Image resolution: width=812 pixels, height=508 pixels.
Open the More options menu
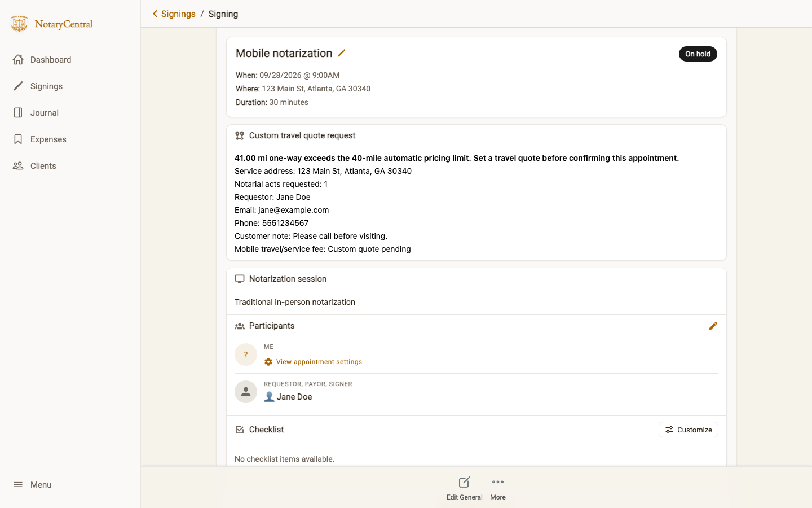click(x=498, y=488)
